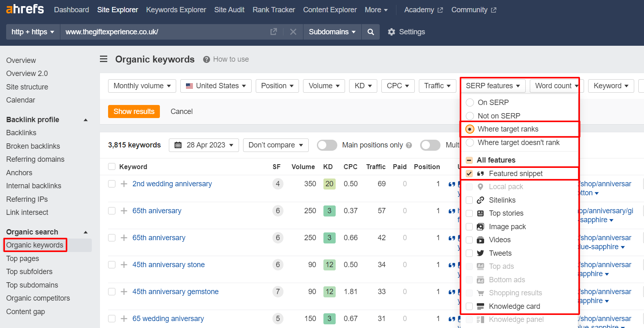644x328 pixels.
Task: Click the Tweets bird icon
Action: coord(480,253)
